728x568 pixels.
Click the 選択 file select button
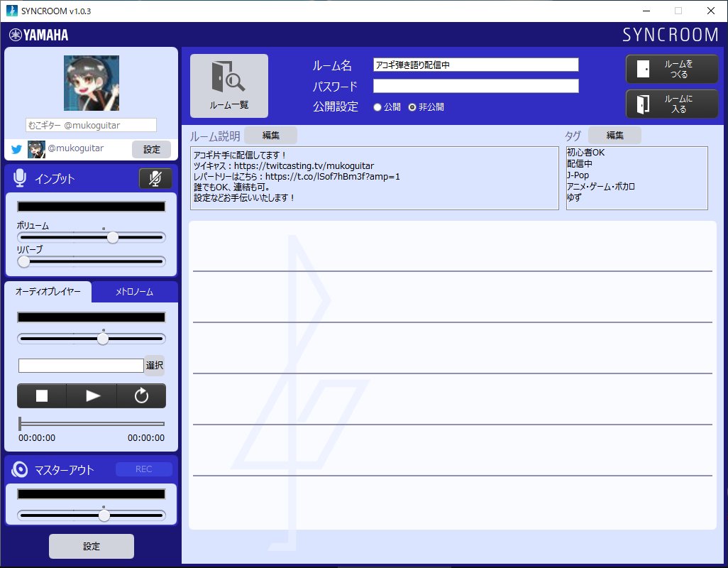(154, 366)
